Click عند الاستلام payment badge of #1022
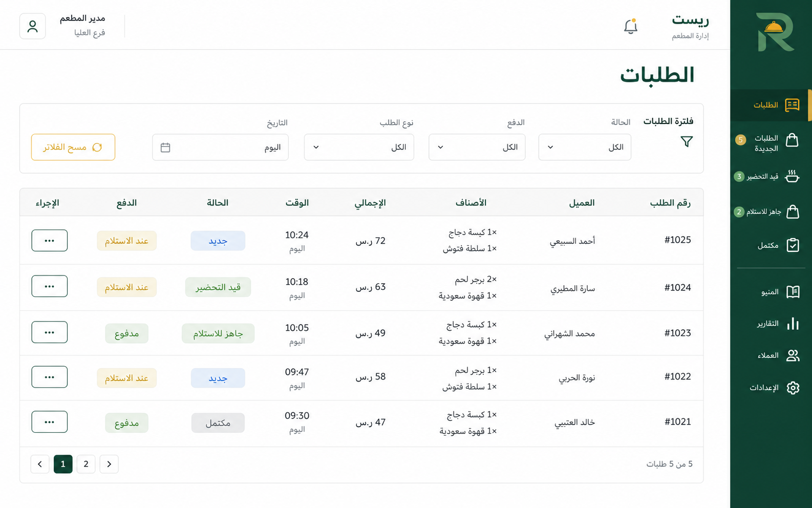The image size is (812, 508). [x=127, y=378]
